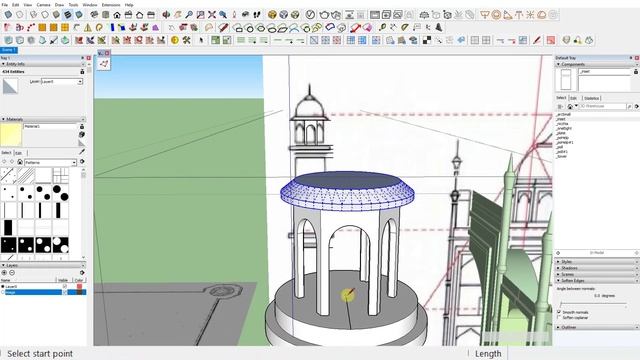Expand the Styles panel
The image size is (640, 360).
click(559, 262)
